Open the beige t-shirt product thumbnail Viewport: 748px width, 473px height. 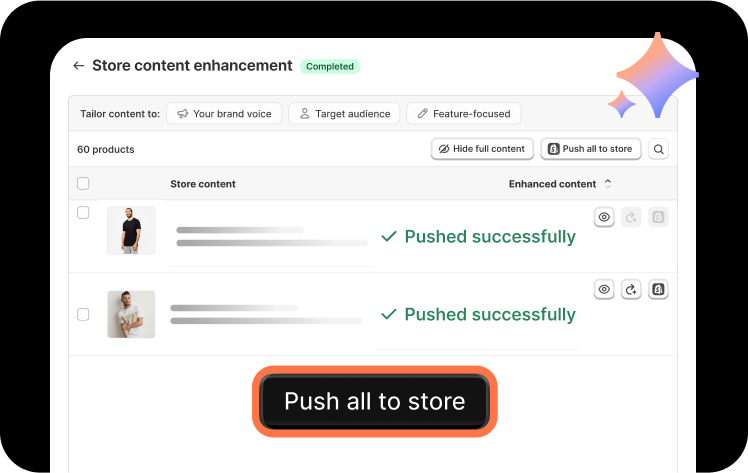click(x=131, y=314)
